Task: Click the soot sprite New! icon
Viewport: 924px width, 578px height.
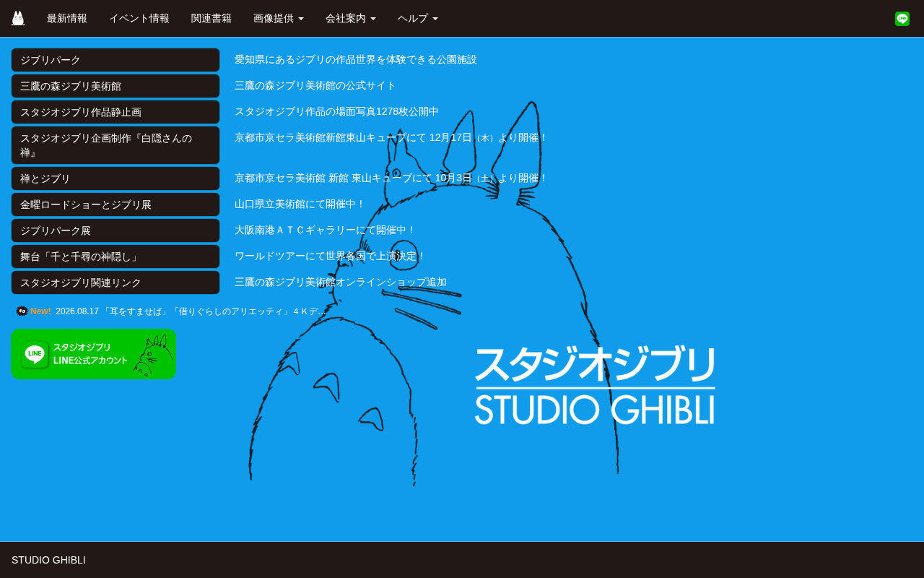Action: pos(22,311)
